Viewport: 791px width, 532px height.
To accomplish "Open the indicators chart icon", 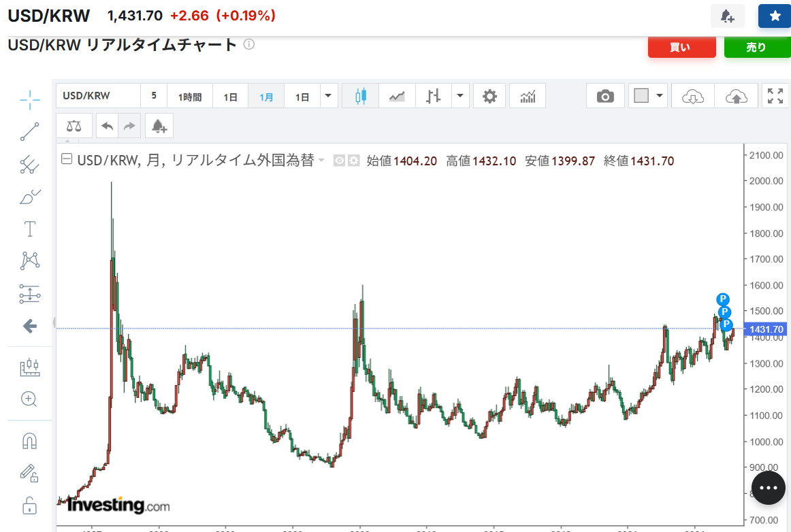I will point(528,97).
